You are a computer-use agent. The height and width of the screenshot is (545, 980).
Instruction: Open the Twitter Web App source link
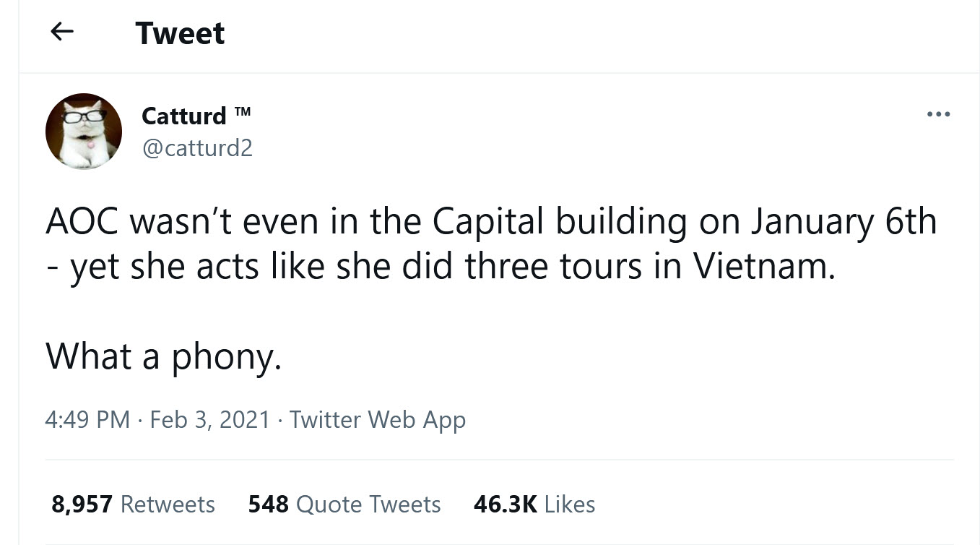[x=378, y=419]
